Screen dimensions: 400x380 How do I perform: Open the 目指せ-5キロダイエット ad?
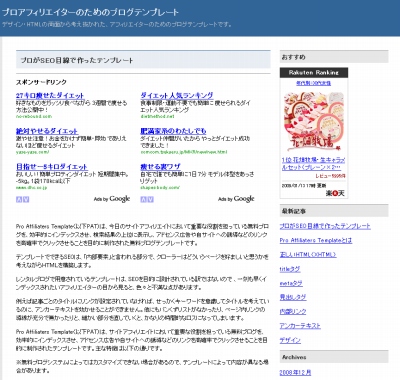click(52, 167)
